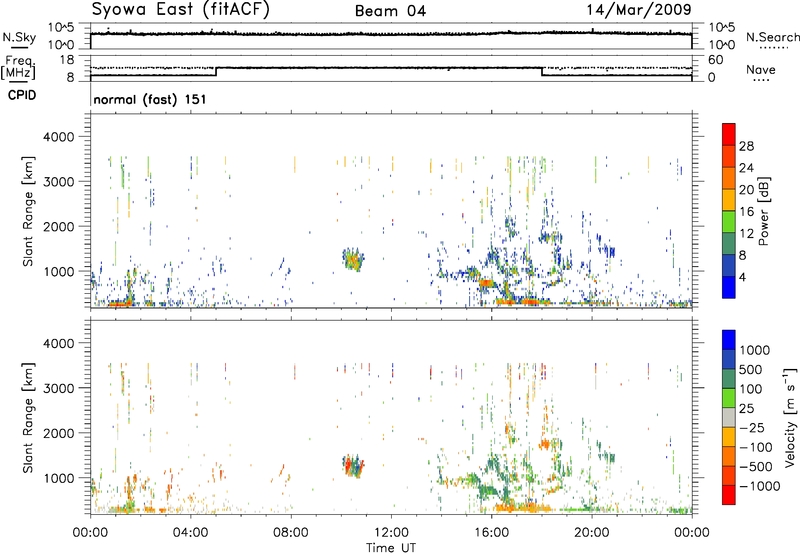Click the Velocity panel 'Slant Range [km]' label
Viewport: 800px width, 554px height.
click(28, 417)
